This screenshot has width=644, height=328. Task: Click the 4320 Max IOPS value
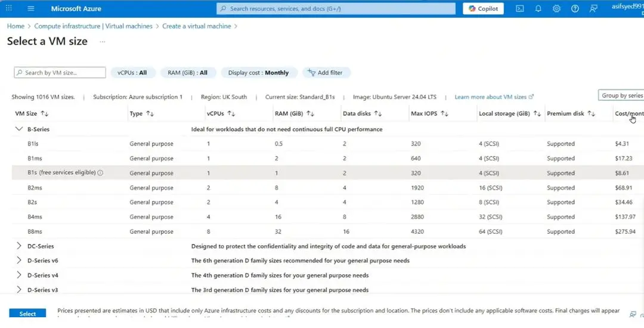(x=417, y=231)
